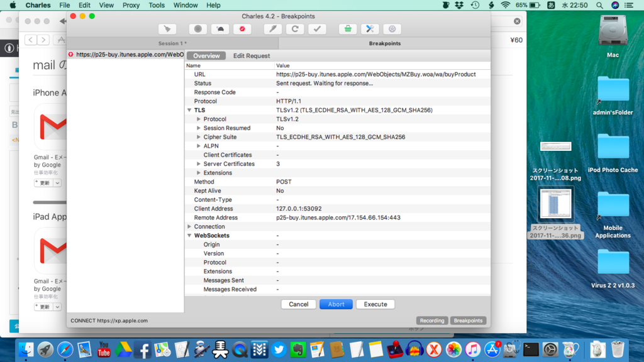Screen dimensions: 644x362
Task: Expand the Server Certificates row
Action: point(199,164)
